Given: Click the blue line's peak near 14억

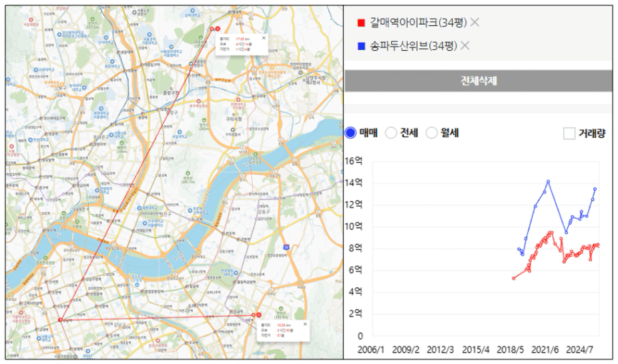Looking at the screenshot, I should coord(548,181).
